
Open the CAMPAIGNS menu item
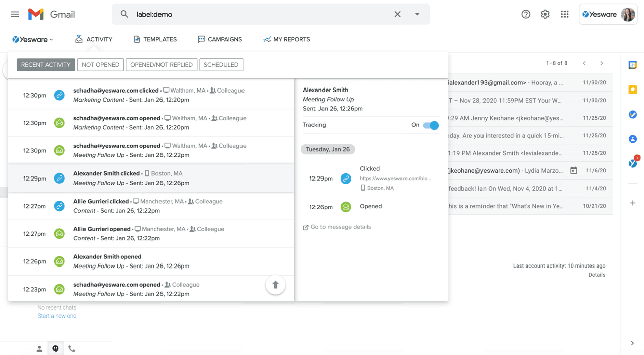pos(220,39)
